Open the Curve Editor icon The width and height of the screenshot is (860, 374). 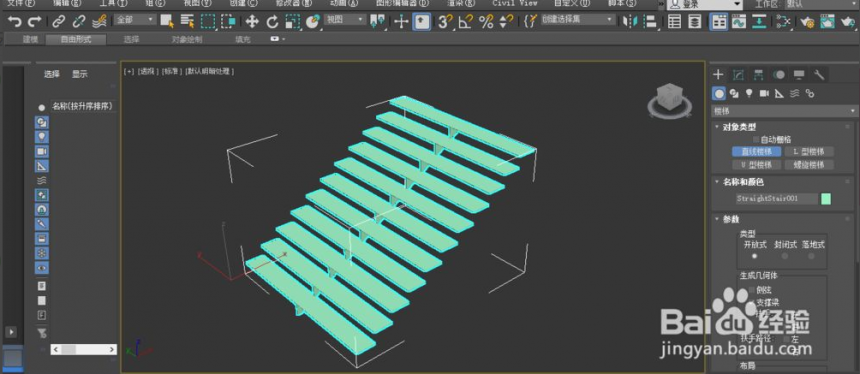739,21
